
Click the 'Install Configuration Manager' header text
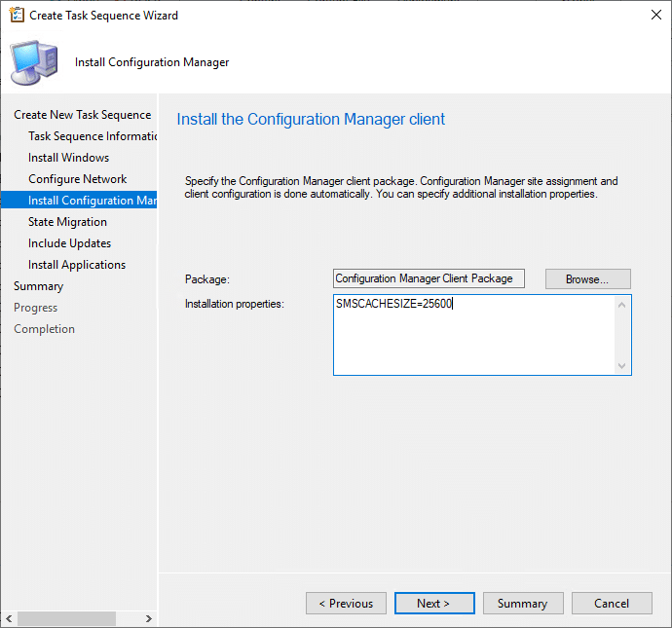click(x=152, y=62)
